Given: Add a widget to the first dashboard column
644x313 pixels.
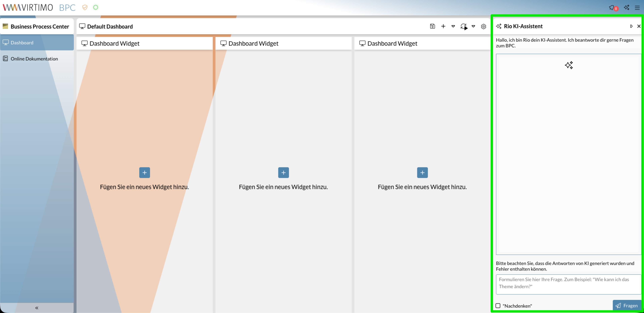Looking at the screenshot, I should point(144,173).
